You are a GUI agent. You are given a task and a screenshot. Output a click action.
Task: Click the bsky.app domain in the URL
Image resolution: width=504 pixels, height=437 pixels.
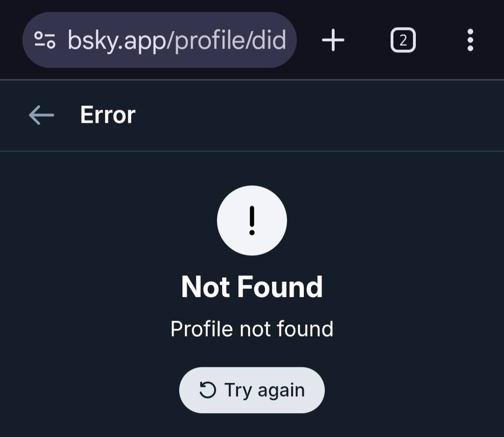[118, 40]
